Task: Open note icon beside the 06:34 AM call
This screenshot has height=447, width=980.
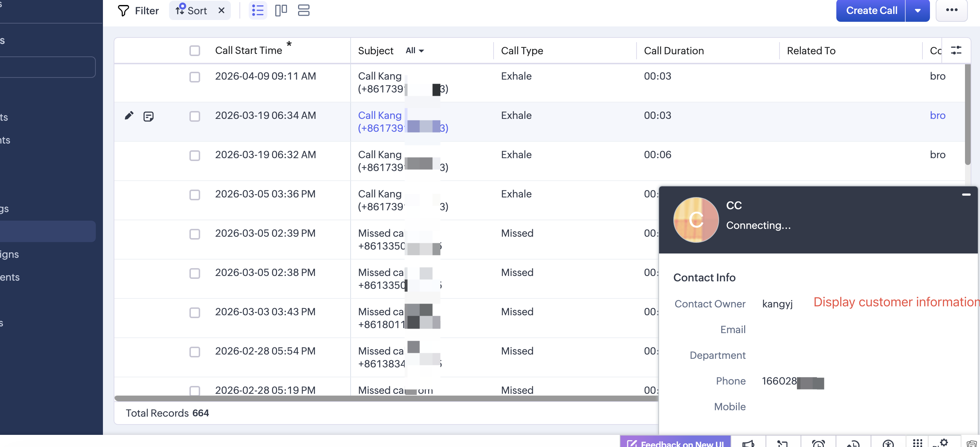Action: pos(148,116)
